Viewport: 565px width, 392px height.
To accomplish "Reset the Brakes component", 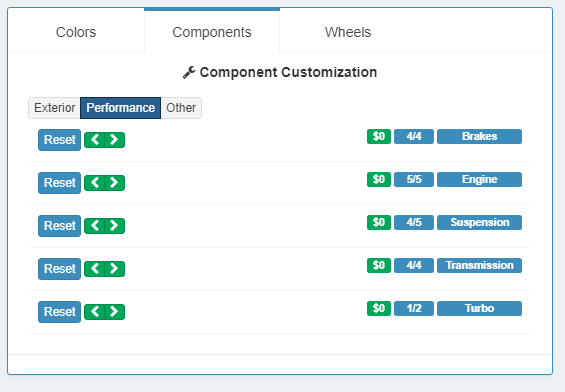I will pos(59,140).
